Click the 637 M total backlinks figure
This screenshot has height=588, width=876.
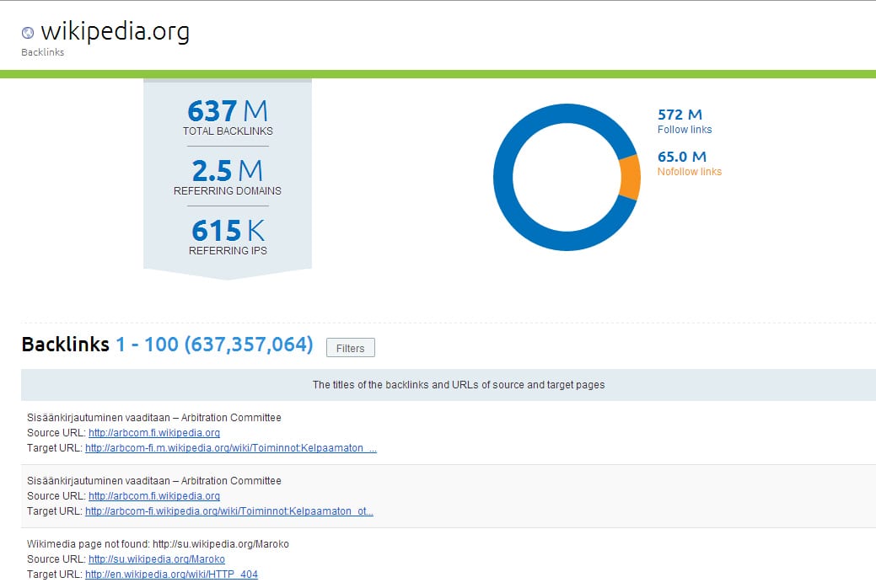pyautogui.click(x=228, y=110)
